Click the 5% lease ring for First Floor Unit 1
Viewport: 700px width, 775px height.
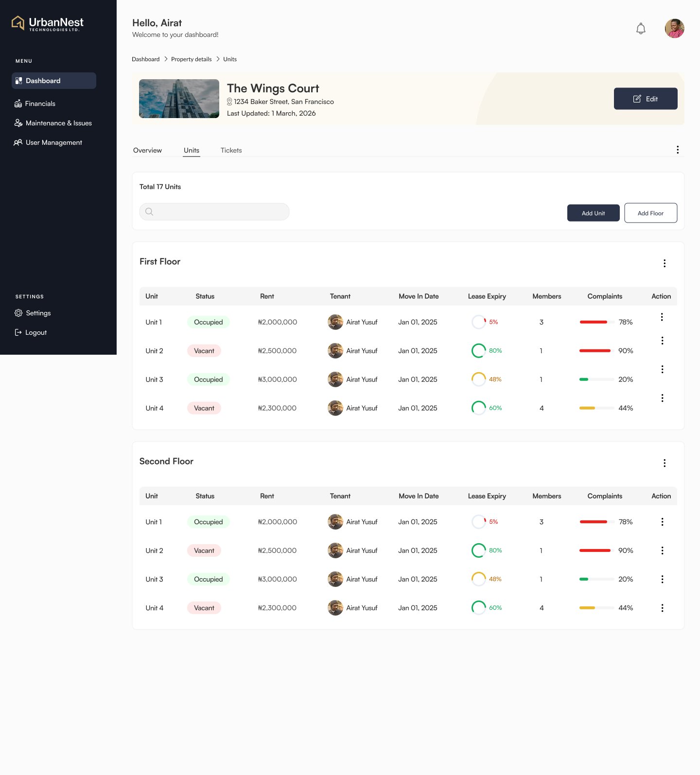[479, 322]
